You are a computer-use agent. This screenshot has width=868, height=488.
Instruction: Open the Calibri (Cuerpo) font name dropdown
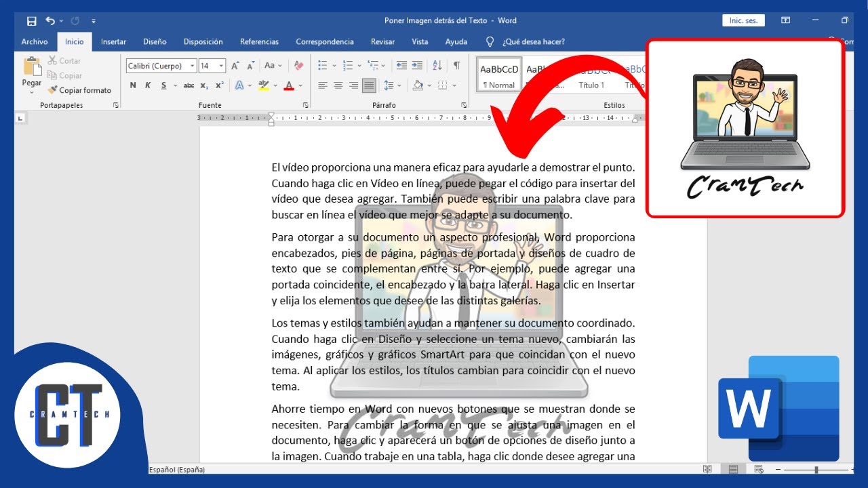point(193,66)
